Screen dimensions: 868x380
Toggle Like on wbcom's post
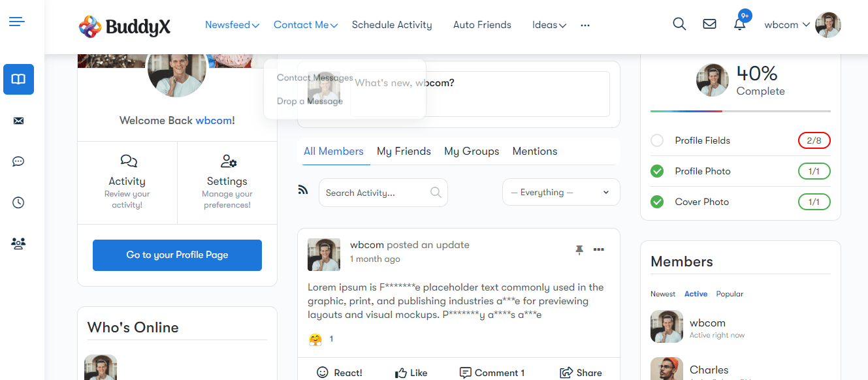[x=411, y=373]
